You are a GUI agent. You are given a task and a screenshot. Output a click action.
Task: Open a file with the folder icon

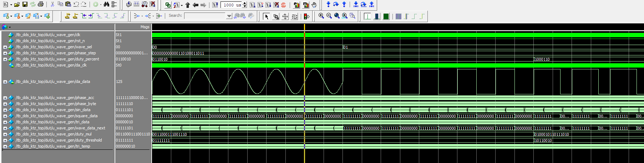17,5
